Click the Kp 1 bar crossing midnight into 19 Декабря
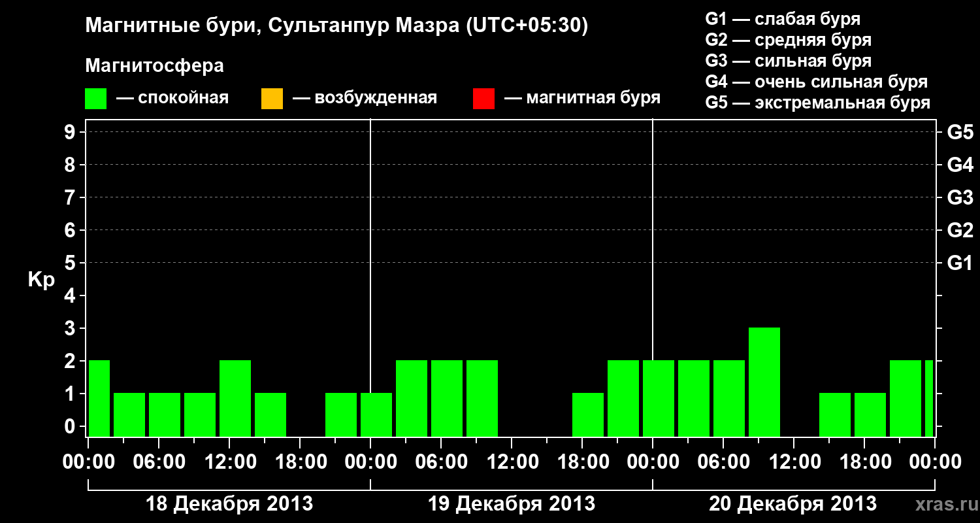Viewport: 980px width, 523px height. 376,414
